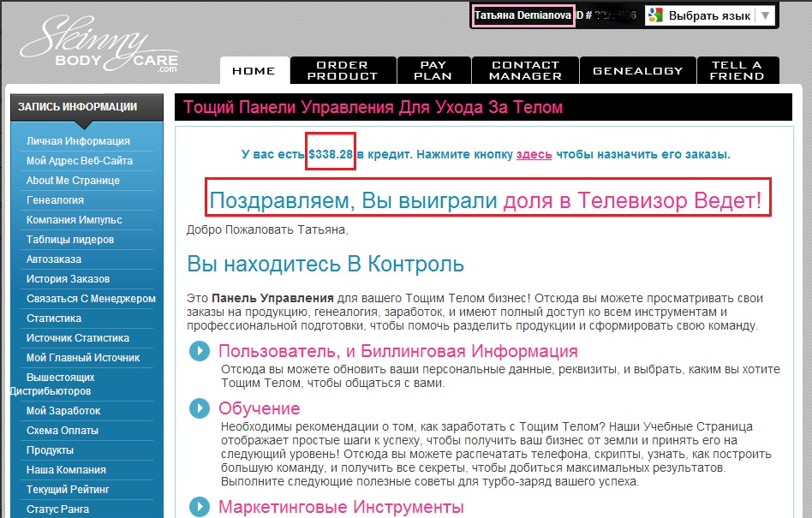
Task: Click arrow icon beside Маркетинговые Инструменты
Action: point(200,506)
